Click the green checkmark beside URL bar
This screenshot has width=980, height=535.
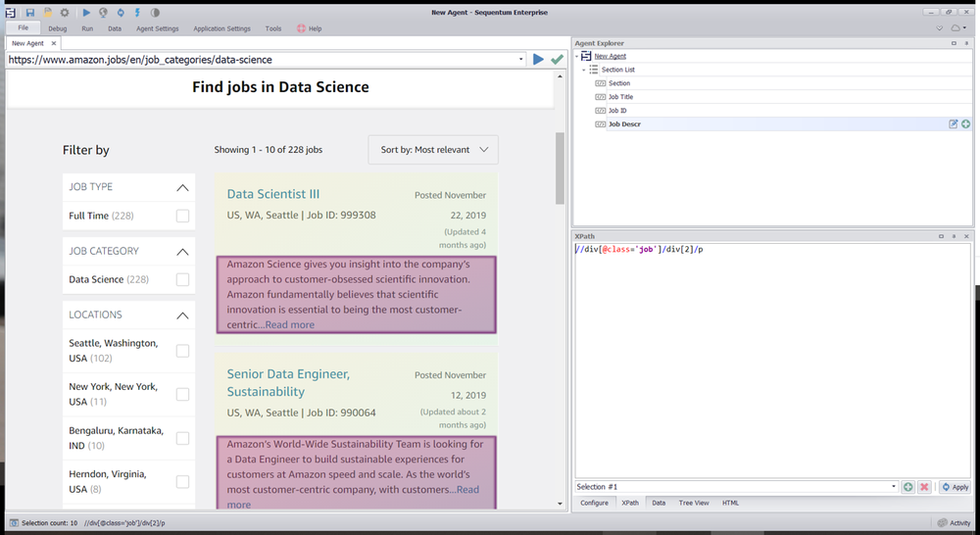point(557,60)
